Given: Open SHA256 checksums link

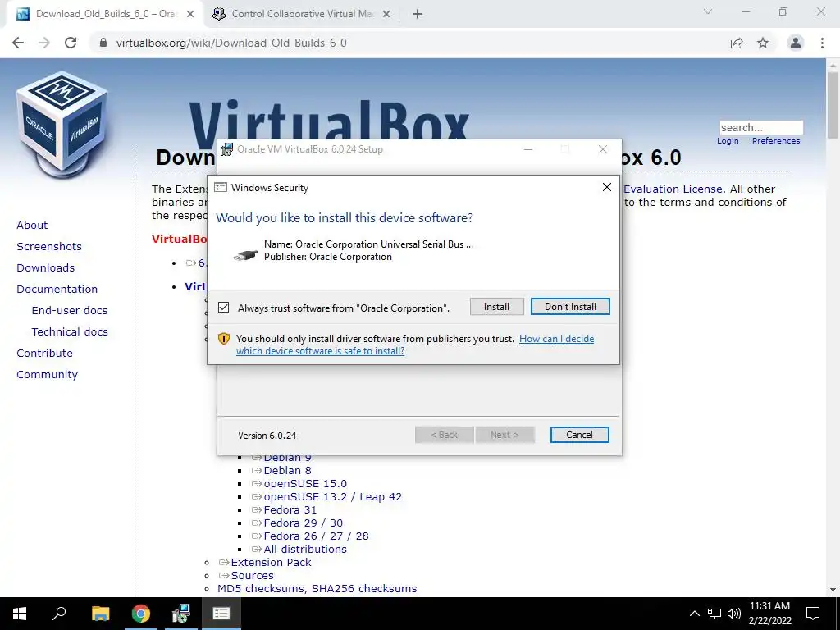Looking at the screenshot, I should pos(363,589).
